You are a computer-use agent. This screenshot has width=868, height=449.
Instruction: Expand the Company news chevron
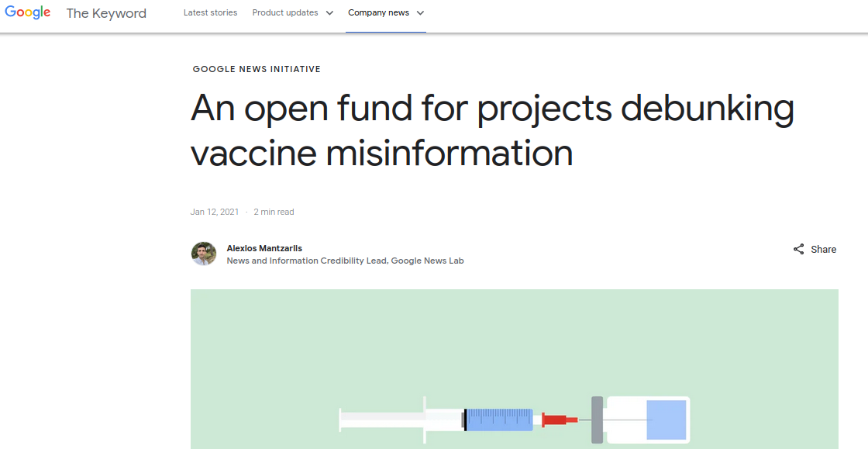pos(420,13)
